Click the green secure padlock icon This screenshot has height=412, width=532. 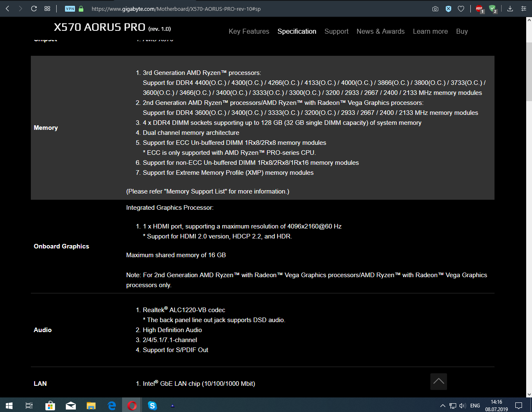click(81, 9)
